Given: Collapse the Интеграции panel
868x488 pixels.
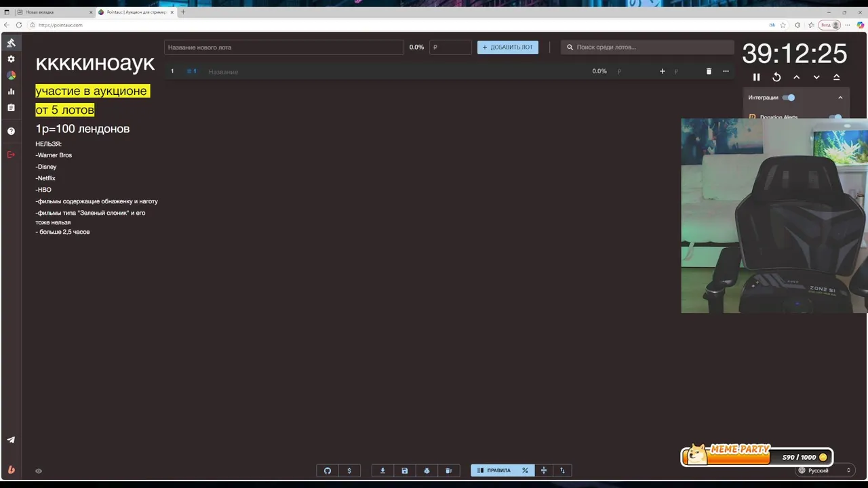Looking at the screenshot, I should (840, 98).
